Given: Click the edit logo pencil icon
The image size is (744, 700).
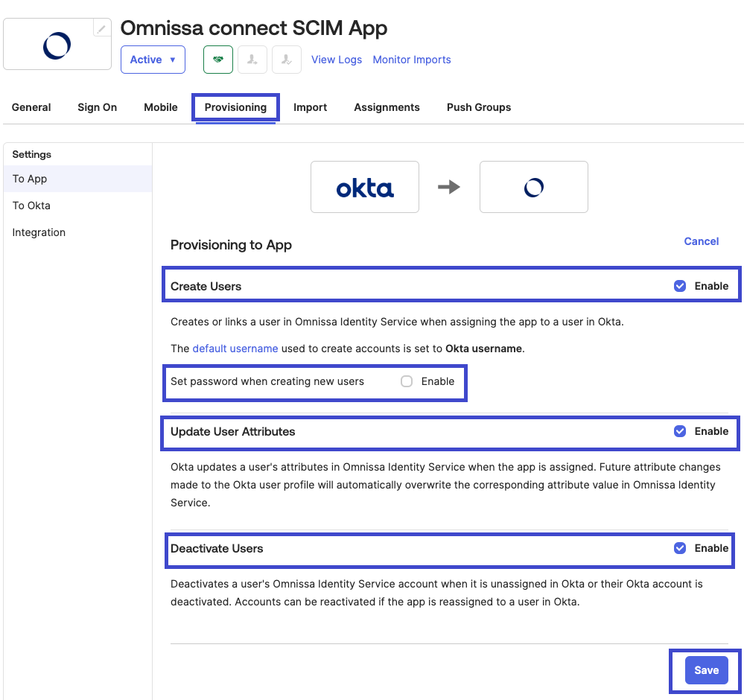Looking at the screenshot, I should click(101, 28).
